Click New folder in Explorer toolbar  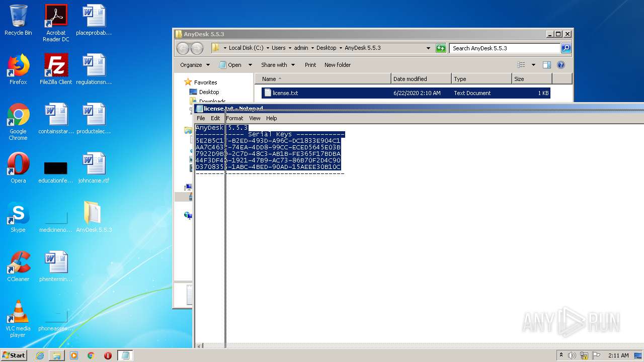(338, 65)
